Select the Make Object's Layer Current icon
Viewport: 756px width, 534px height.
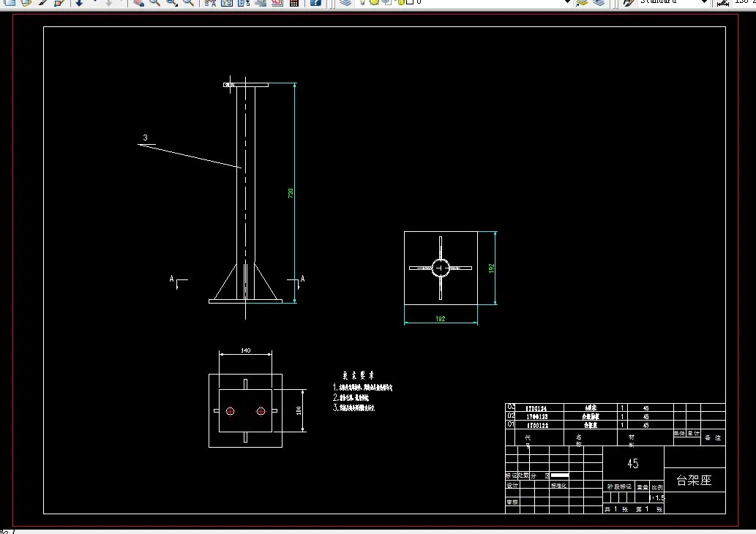[582, 2]
